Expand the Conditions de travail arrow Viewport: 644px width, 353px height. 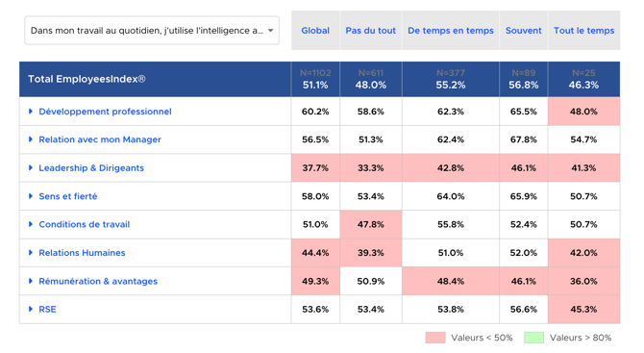(x=31, y=224)
